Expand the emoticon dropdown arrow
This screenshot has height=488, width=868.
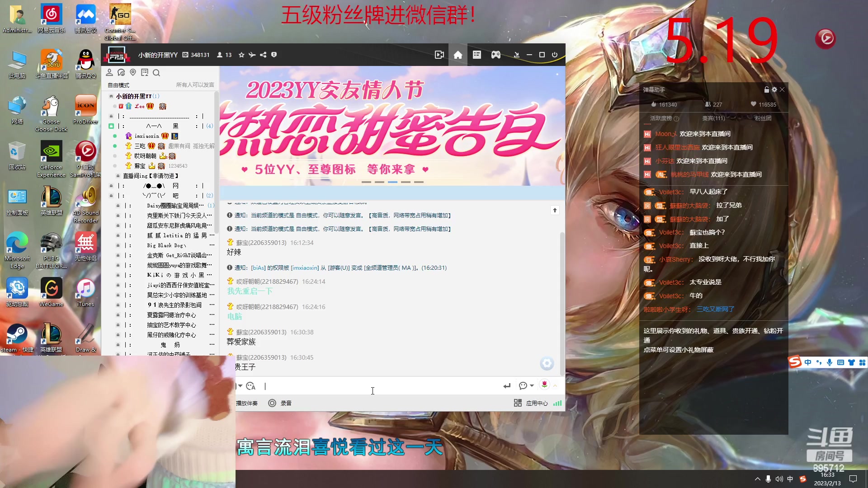click(x=240, y=385)
